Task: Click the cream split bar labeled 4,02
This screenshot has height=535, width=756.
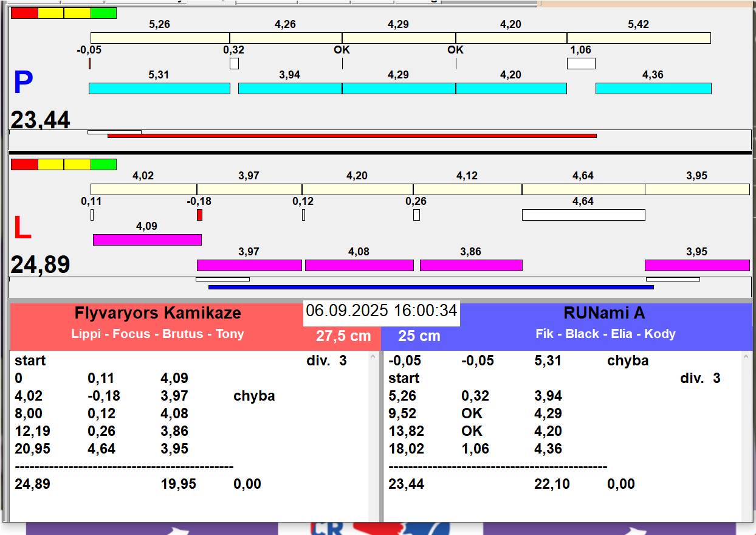Action: click(143, 189)
